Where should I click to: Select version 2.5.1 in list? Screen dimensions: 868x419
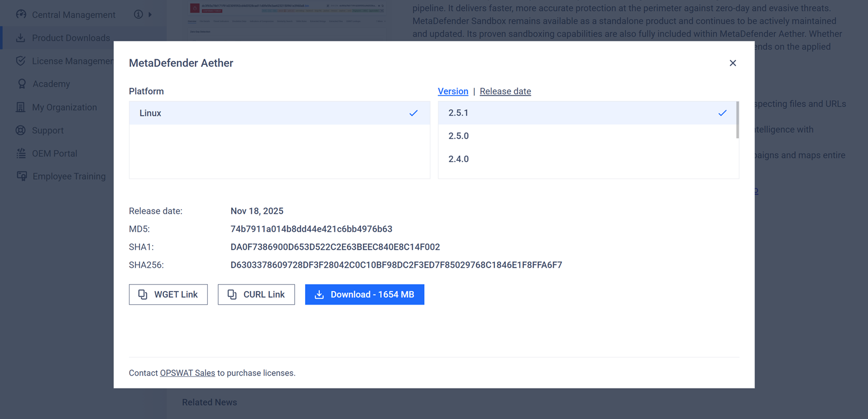(x=587, y=113)
